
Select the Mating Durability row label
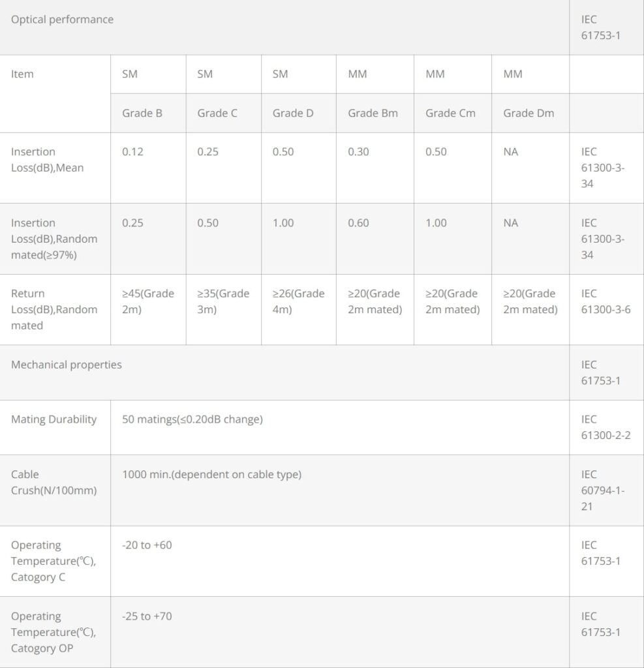54,419
